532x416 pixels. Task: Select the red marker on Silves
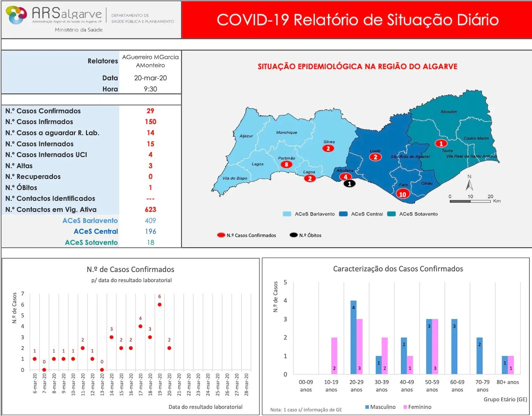(328, 149)
